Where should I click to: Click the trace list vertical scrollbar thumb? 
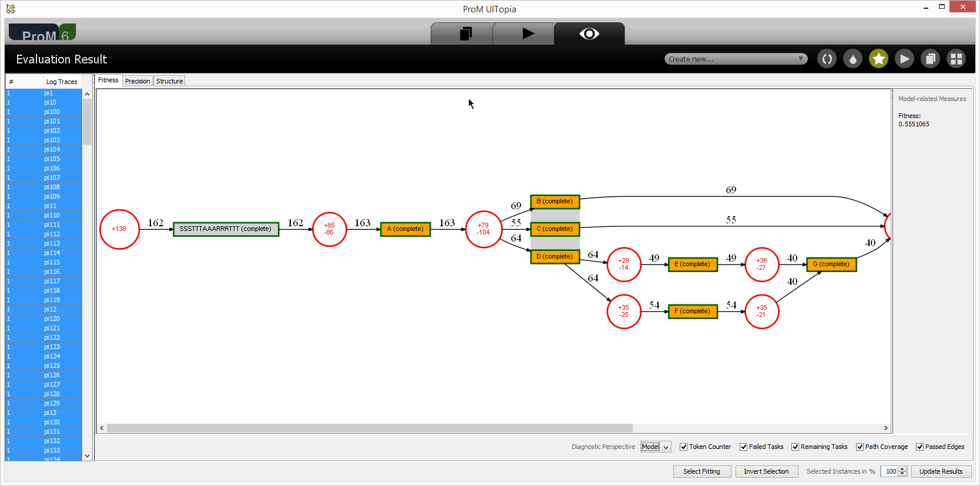[x=87, y=122]
